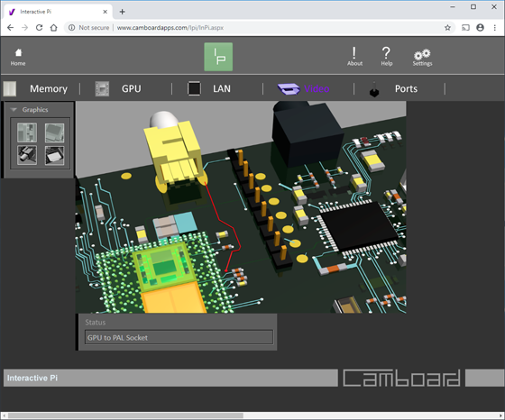Open the Settings gears icon
Viewport: 505px width, 420px height.
coord(422,58)
